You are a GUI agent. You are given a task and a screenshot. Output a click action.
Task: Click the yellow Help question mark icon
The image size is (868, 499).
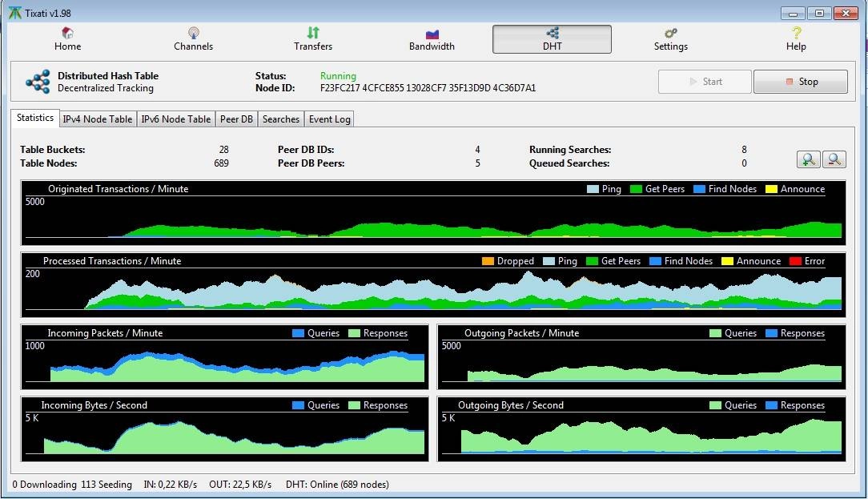[x=796, y=33]
